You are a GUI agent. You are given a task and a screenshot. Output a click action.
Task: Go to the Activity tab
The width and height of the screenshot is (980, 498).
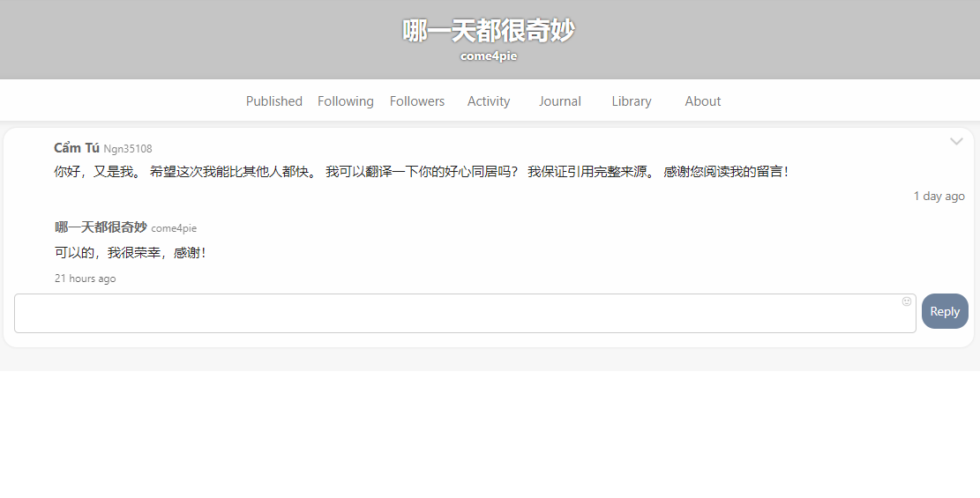[x=488, y=101]
